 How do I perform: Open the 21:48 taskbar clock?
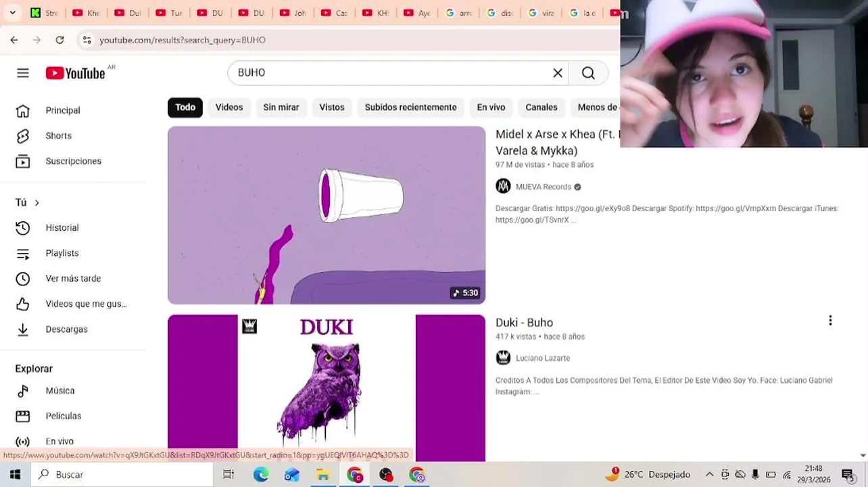[814, 474]
